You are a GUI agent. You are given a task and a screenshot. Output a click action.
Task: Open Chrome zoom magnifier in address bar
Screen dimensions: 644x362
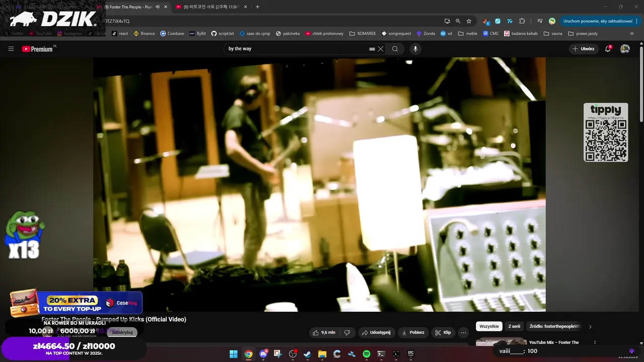tap(458, 21)
